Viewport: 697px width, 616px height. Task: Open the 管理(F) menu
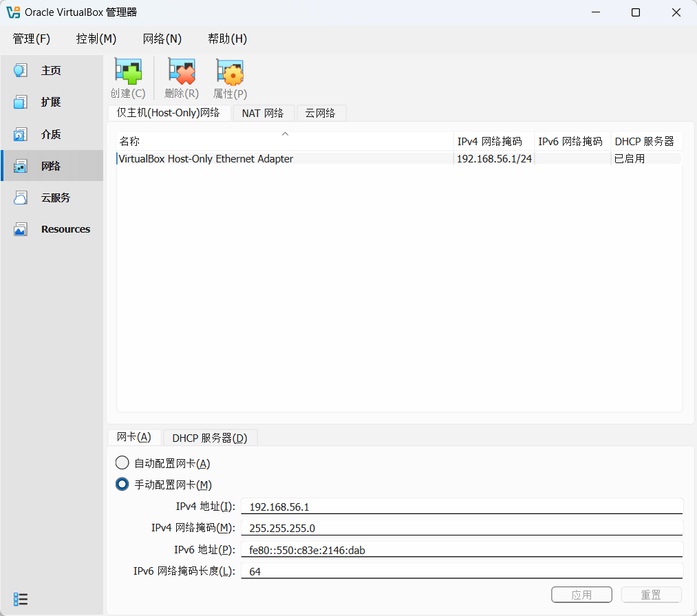(x=31, y=39)
